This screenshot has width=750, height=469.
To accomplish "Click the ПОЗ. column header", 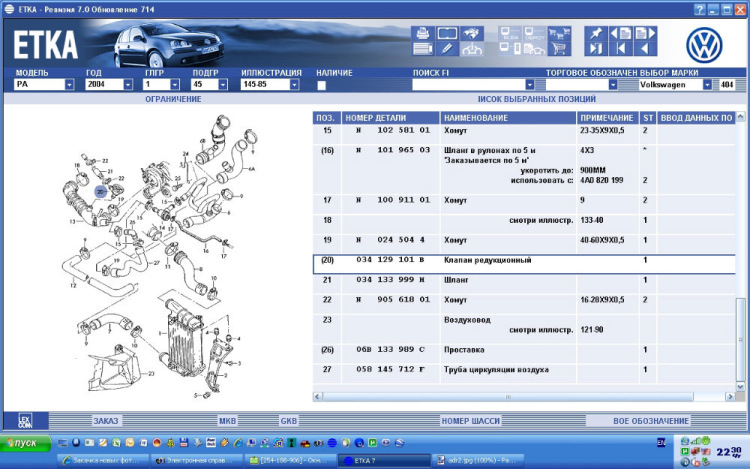I will coord(327,118).
